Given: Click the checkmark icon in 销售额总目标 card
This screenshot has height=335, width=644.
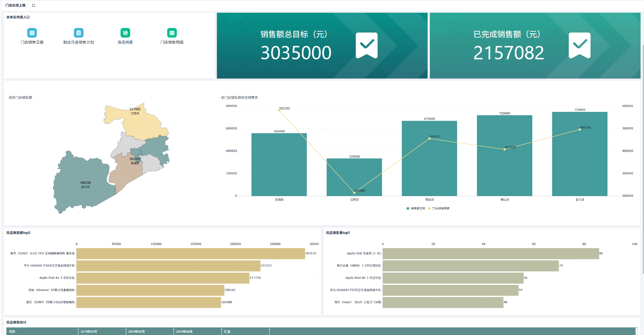Looking at the screenshot, I should click(367, 45).
